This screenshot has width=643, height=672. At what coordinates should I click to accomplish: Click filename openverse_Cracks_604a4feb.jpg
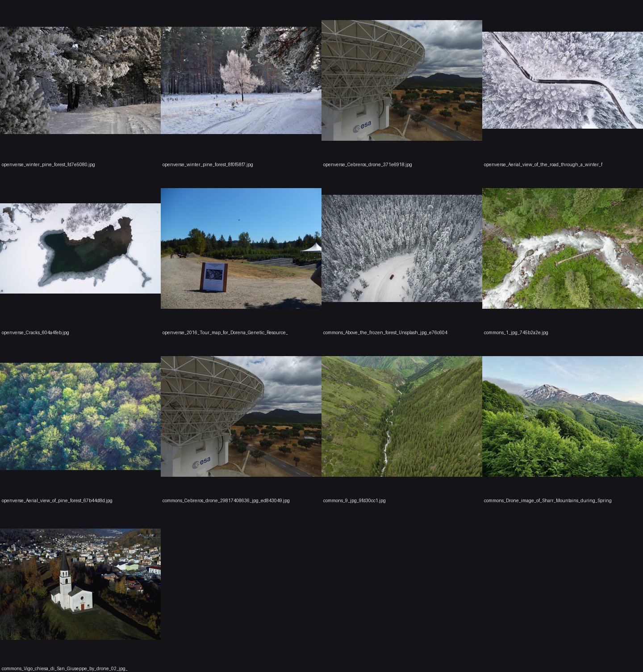pyautogui.click(x=35, y=333)
